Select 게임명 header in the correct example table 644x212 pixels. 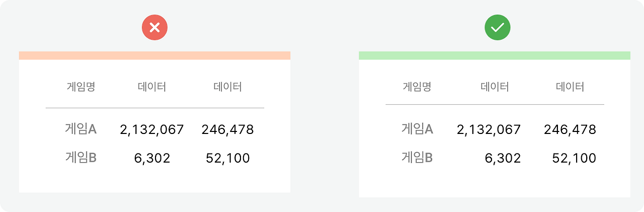[417, 87]
